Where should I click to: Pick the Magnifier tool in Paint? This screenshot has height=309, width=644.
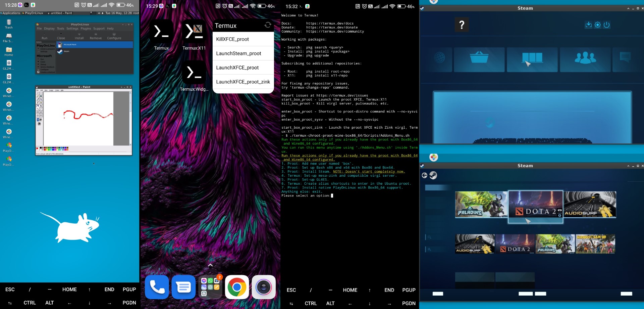click(x=41, y=99)
